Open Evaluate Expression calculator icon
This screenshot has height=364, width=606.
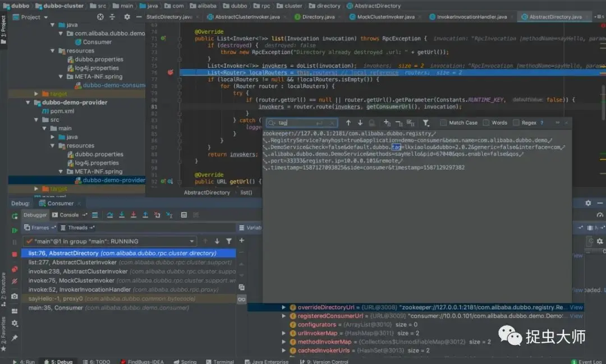click(x=184, y=215)
